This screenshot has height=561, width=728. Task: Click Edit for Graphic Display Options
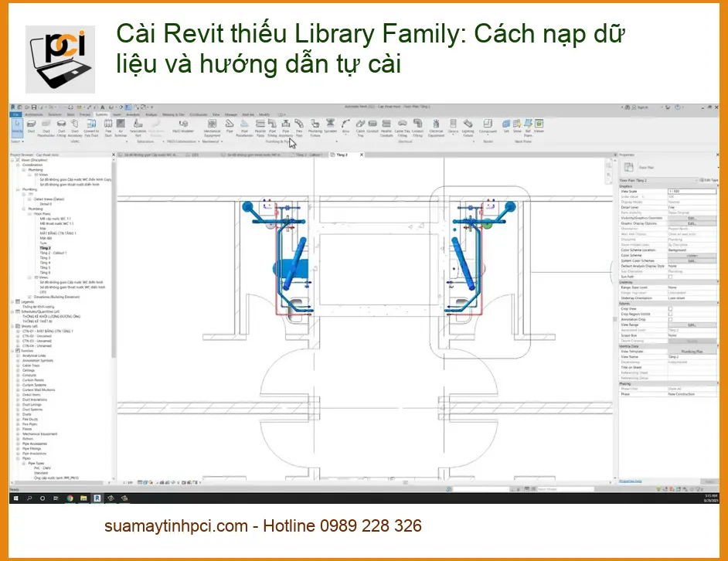692,223
